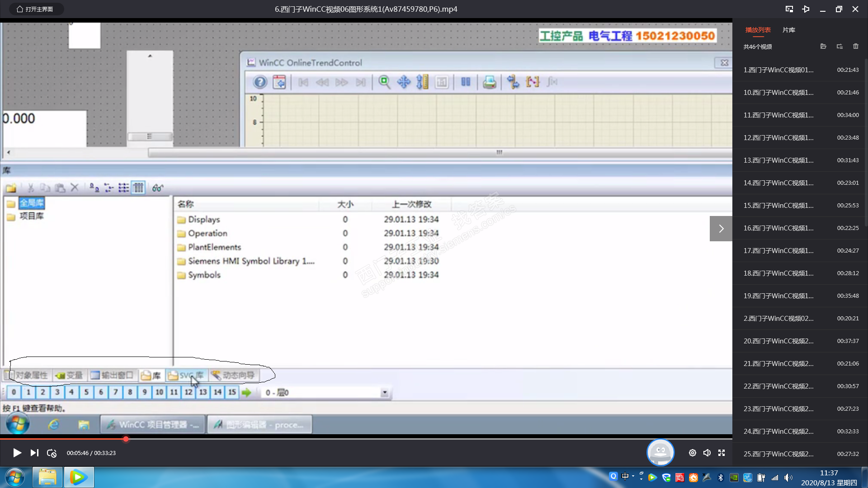Open the input method language indicator
Image resolution: width=868 pixels, height=488 pixels.
tap(625, 476)
